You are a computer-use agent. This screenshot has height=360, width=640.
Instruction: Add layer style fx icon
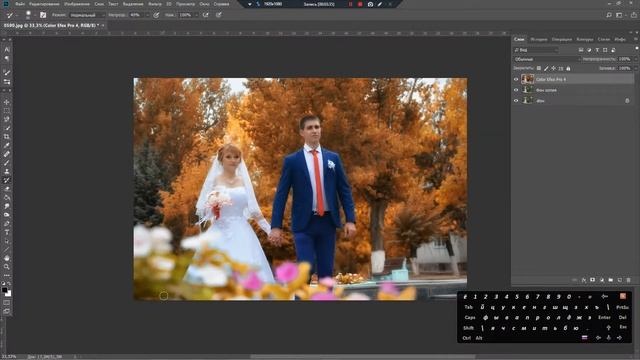584,280
